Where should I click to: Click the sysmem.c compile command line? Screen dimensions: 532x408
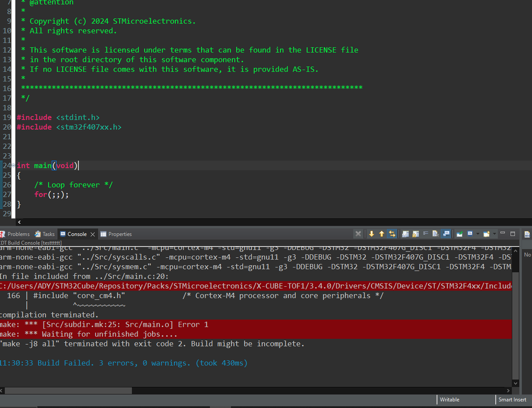pos(256,267)
